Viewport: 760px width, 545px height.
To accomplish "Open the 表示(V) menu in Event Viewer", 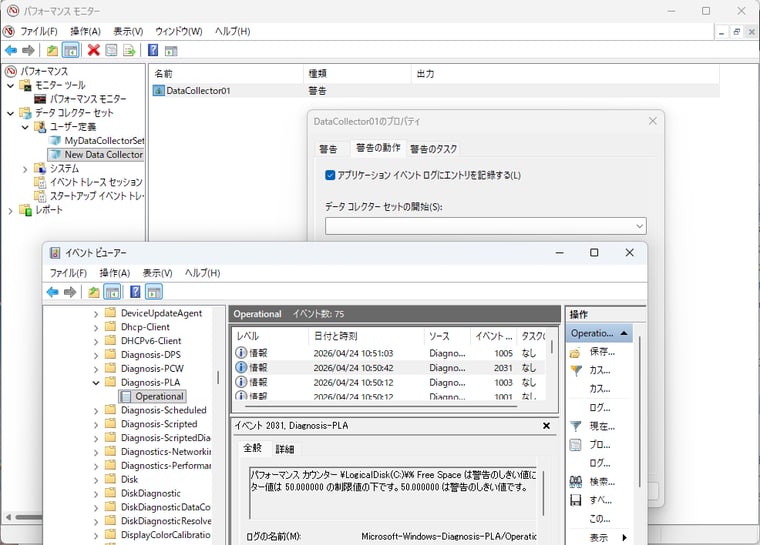I will tap(157, 273).
